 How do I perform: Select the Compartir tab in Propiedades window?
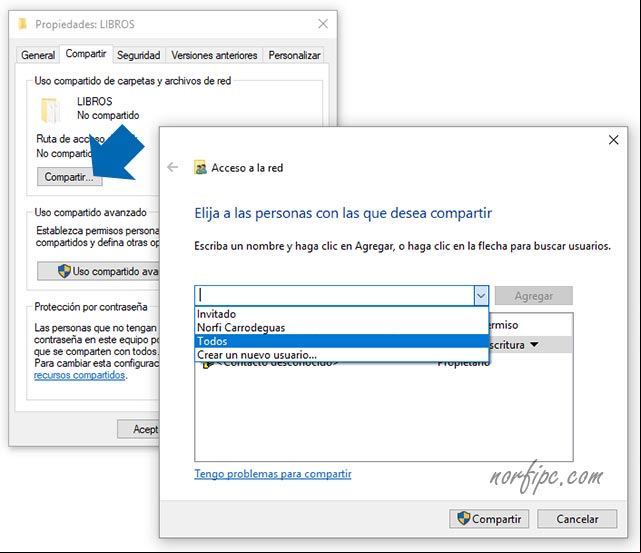pos(86,54)
